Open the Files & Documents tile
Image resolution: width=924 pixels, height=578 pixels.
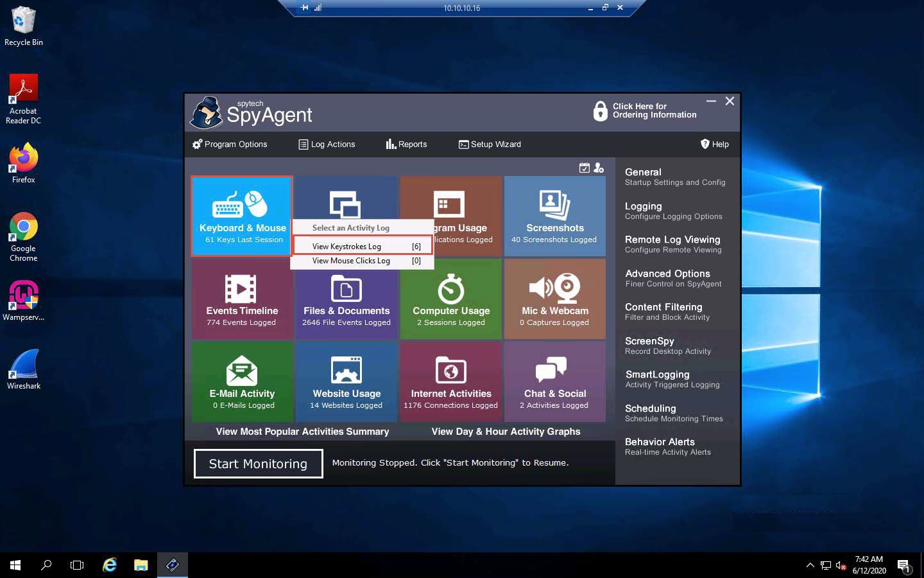(346, 299)
